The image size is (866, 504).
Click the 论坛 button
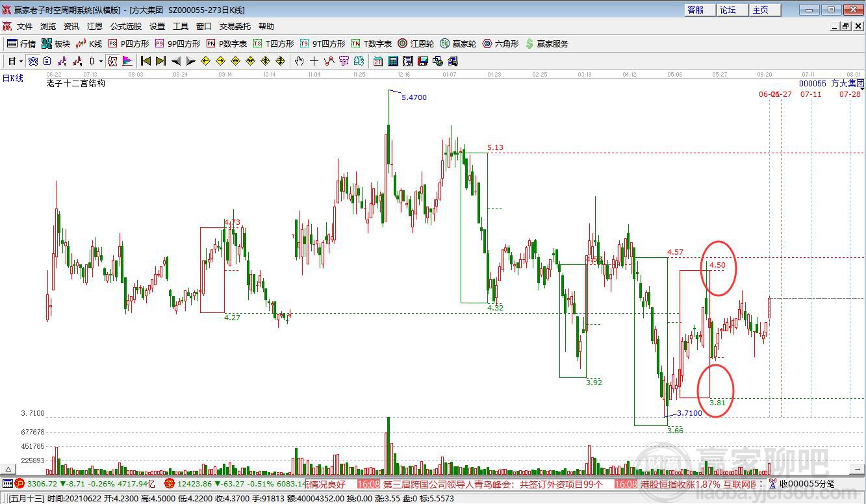(x=732, y=10)
